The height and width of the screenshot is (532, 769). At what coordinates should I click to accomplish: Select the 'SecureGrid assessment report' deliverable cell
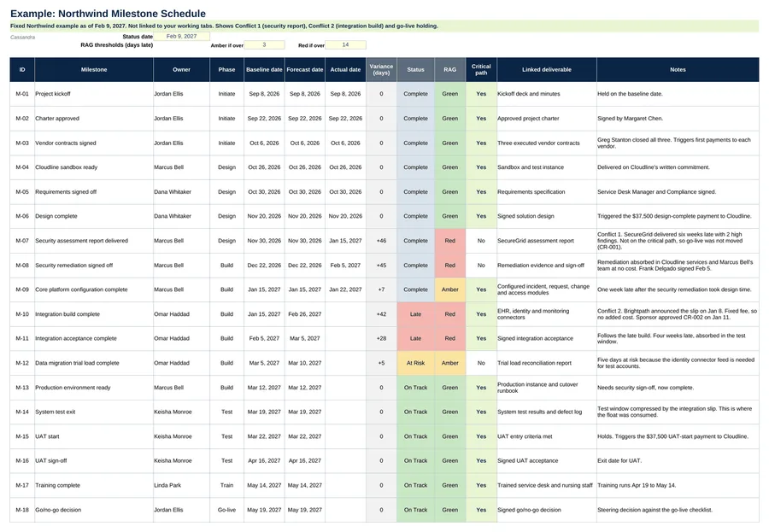(x=547, y=240)
